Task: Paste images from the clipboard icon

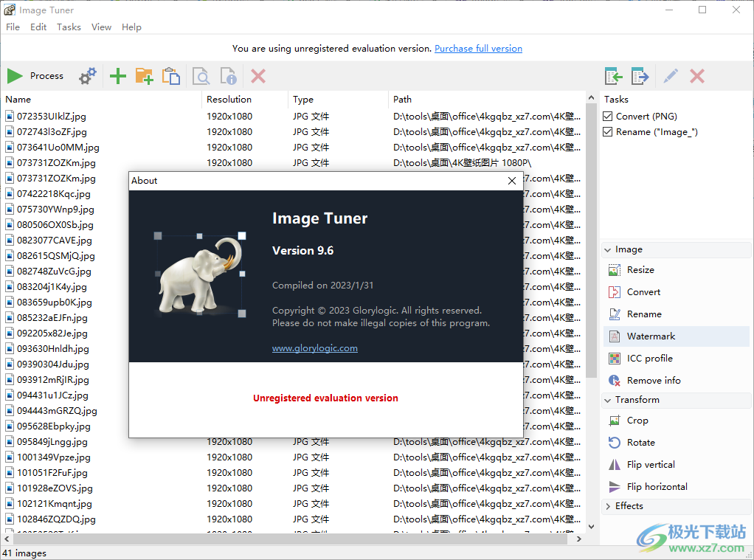Action: (x=171, y=76)
